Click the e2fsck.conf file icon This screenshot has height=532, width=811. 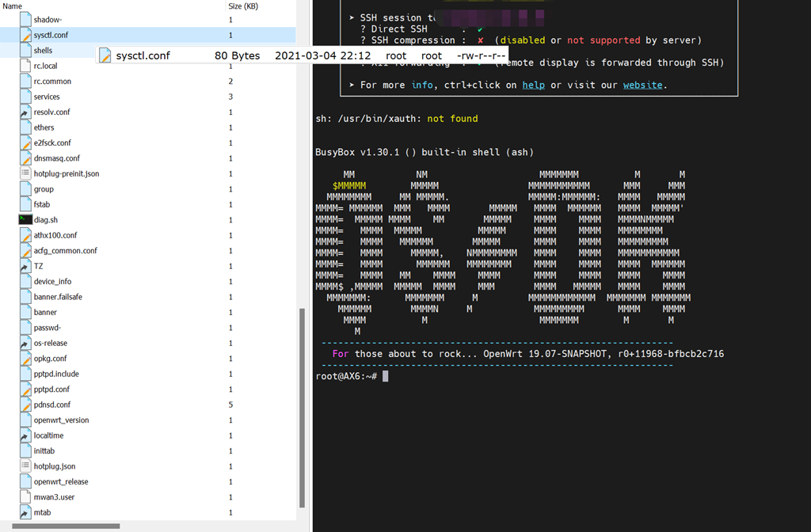click(25, 142)
